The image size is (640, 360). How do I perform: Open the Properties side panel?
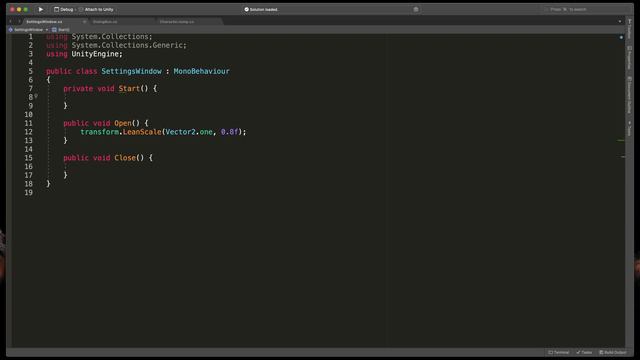click(629, 58)
